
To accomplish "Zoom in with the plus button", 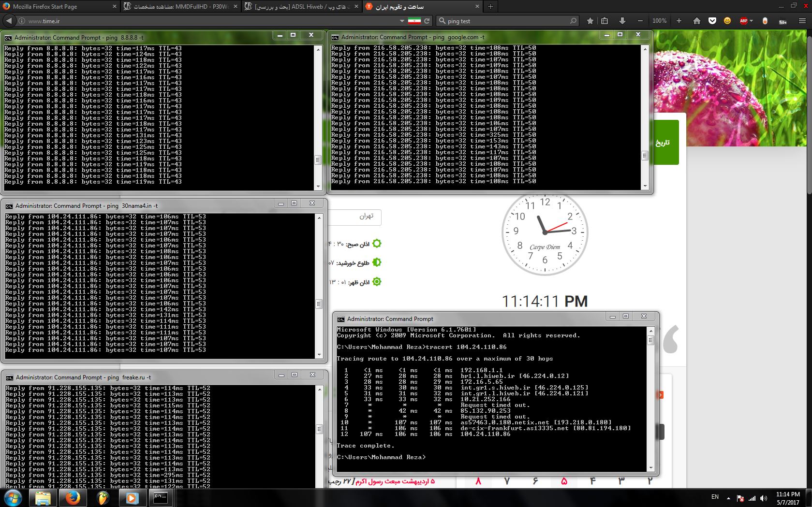I will coord(679,21).
